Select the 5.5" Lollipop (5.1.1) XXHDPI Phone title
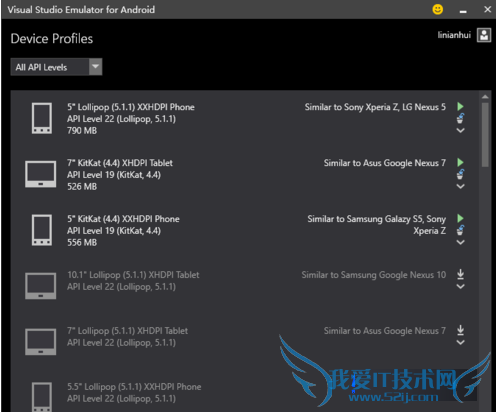The width and height of the screenshot is (496, 412). 134,387
